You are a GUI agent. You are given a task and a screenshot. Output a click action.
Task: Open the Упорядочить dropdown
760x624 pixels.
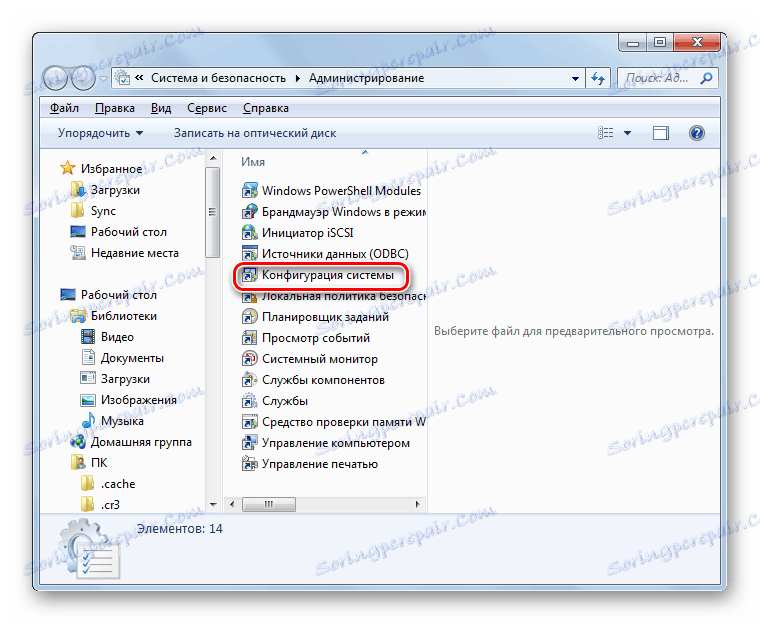100,133
